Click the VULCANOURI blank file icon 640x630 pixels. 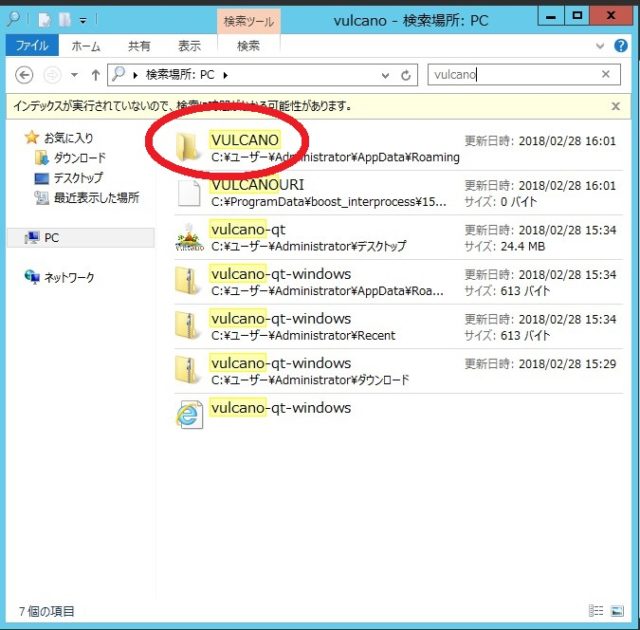pos(189,193)
